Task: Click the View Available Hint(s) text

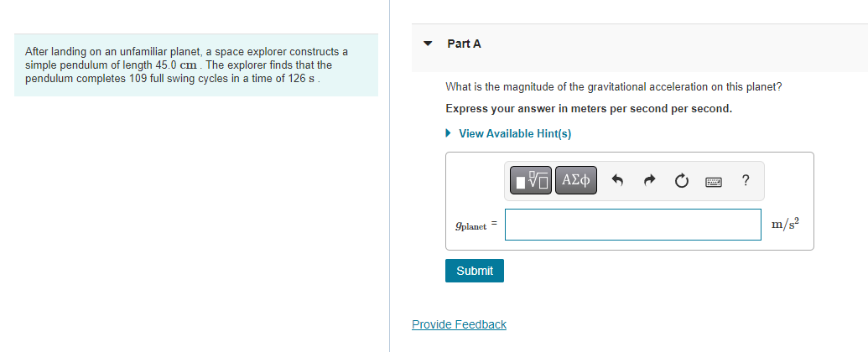Action: 515,133
